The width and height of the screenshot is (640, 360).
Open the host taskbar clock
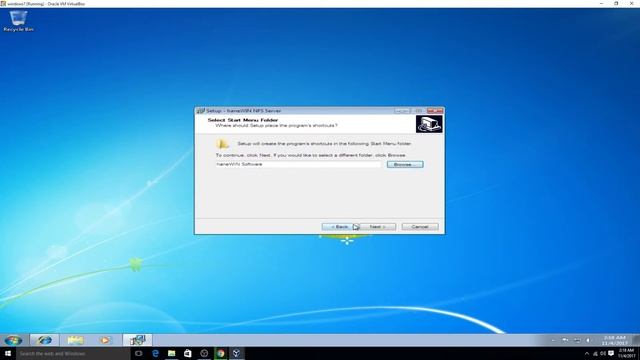[626, 353]
